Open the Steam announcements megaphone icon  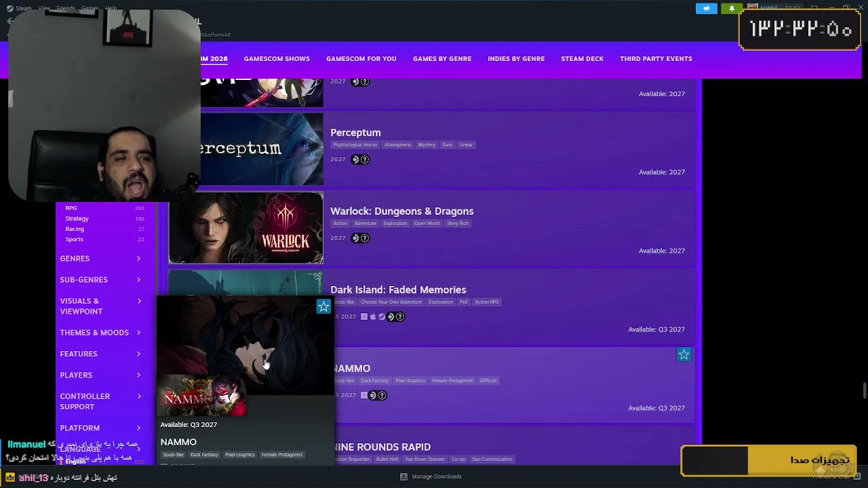(706, 8)
